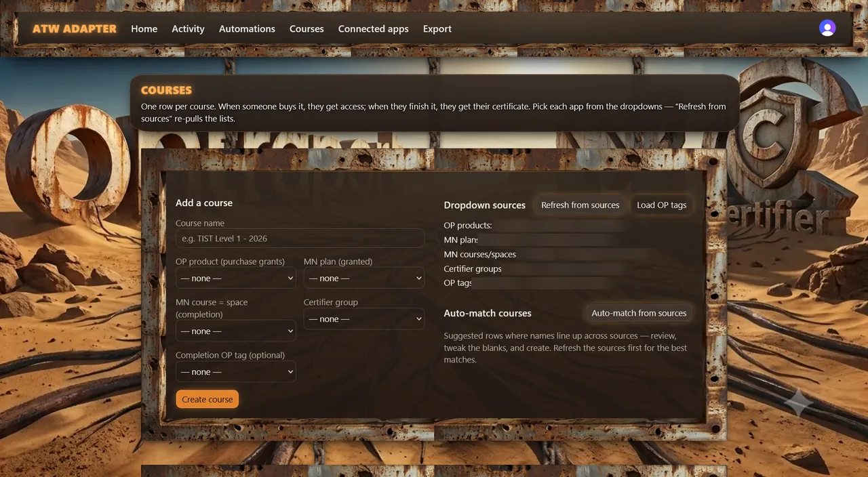Click the 'Auto-match courses' heading
Image resolution: width=868 pixels, height=477 pixels.
point(488,313)
